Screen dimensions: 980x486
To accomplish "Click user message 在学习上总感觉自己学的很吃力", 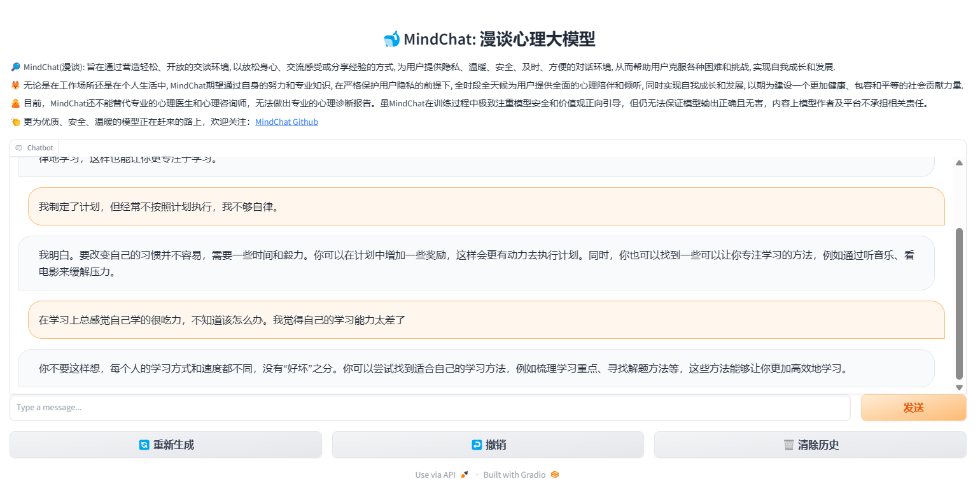I will click(486, 320).
